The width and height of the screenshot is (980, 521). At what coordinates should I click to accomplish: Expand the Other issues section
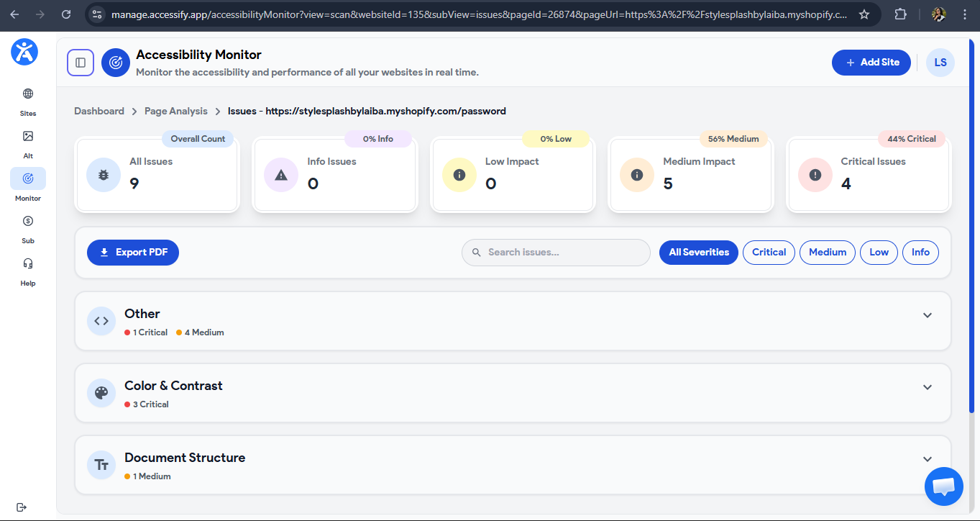click(x=927, y=314)
